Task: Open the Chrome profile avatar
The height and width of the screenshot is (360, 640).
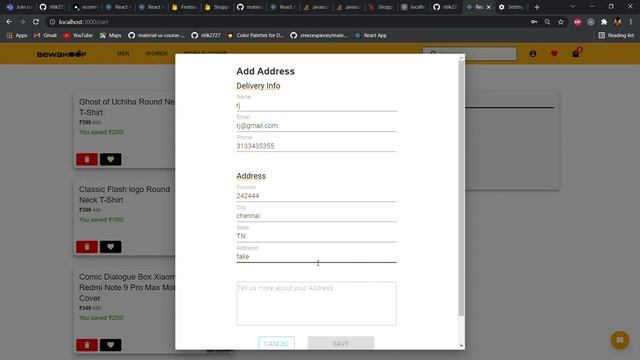Action: 618,22
